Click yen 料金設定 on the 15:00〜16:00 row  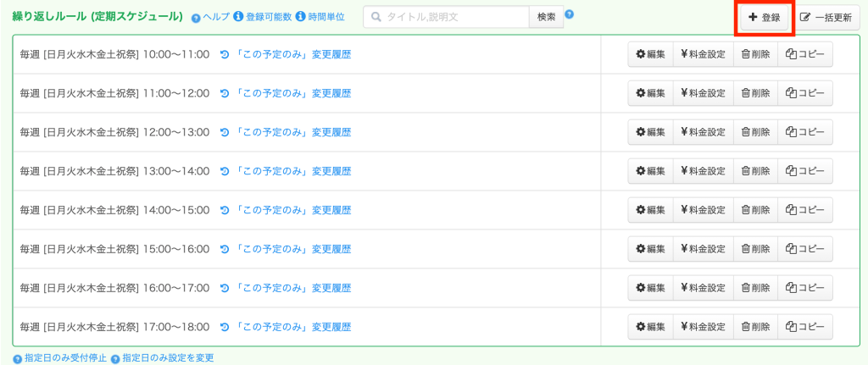[703, 249]
